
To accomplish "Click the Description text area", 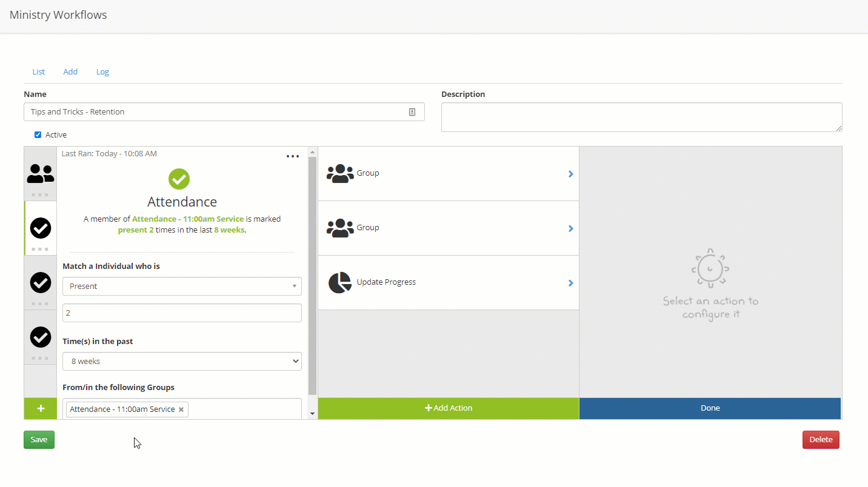I will pos(641,117).
